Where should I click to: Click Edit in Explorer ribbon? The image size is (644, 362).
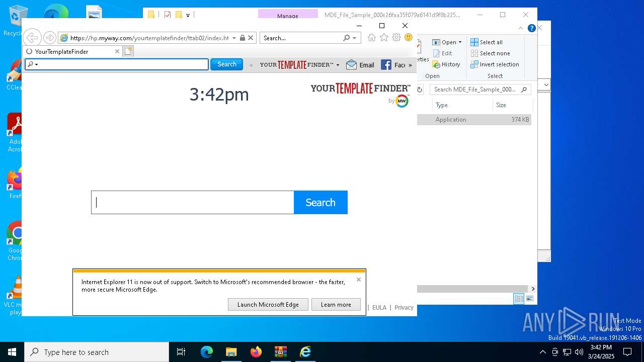[442, 53]
